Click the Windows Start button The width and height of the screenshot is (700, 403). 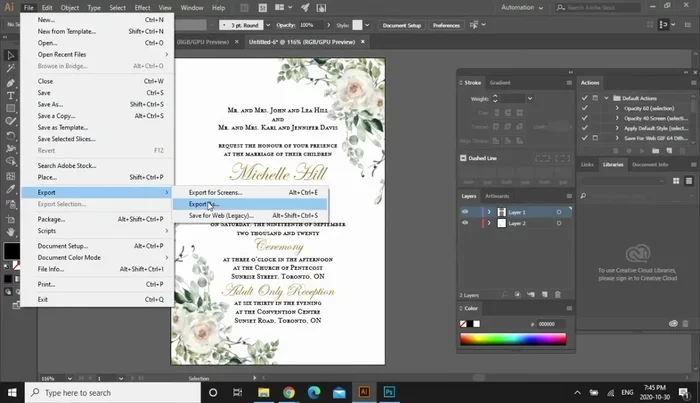[x=12, y=392]
